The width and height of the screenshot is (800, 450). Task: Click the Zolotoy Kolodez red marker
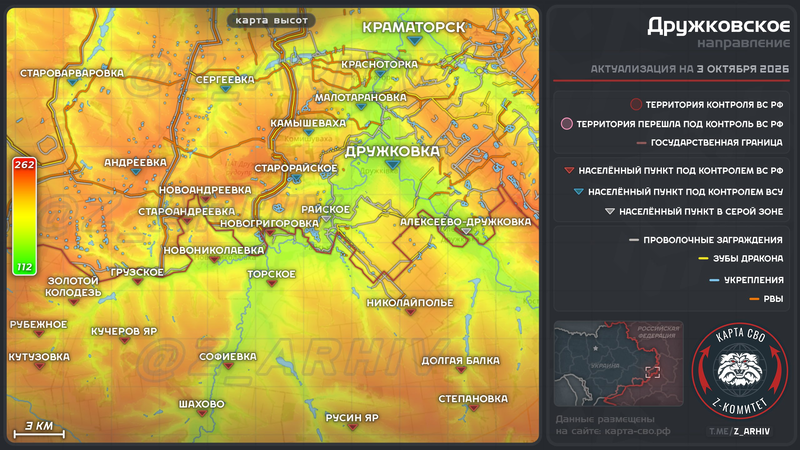click(73, 302)
